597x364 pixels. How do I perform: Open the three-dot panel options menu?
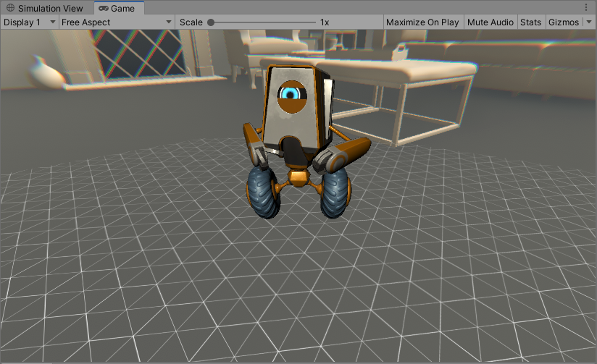click(586, 7)
